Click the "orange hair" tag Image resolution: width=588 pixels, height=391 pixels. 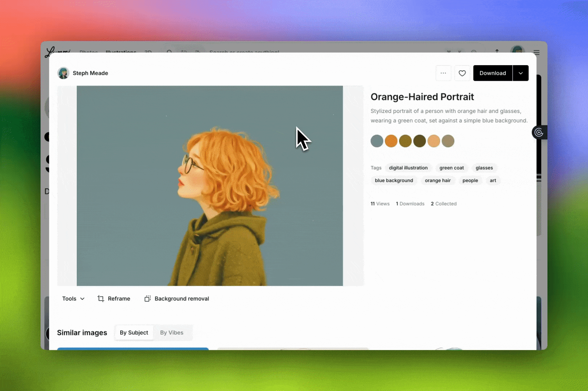pos(437,180)
